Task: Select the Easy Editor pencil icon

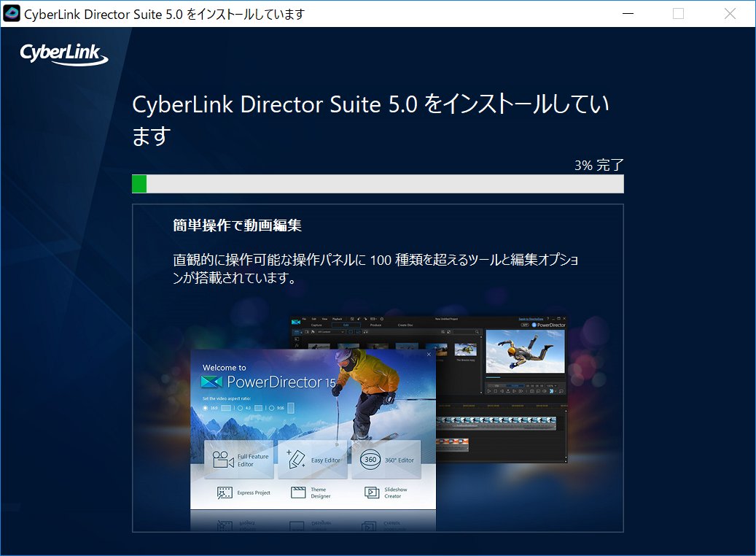Action: pyautogui.click(x=296, y=460)
